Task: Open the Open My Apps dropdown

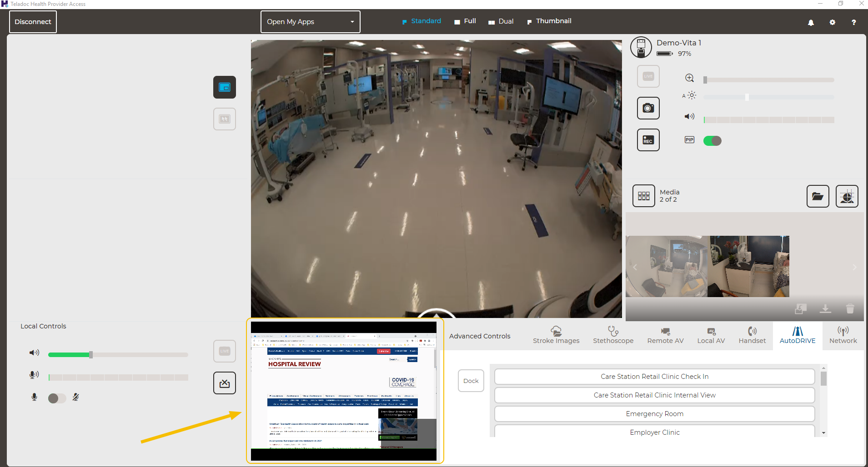Action: (x=310, y=21)
